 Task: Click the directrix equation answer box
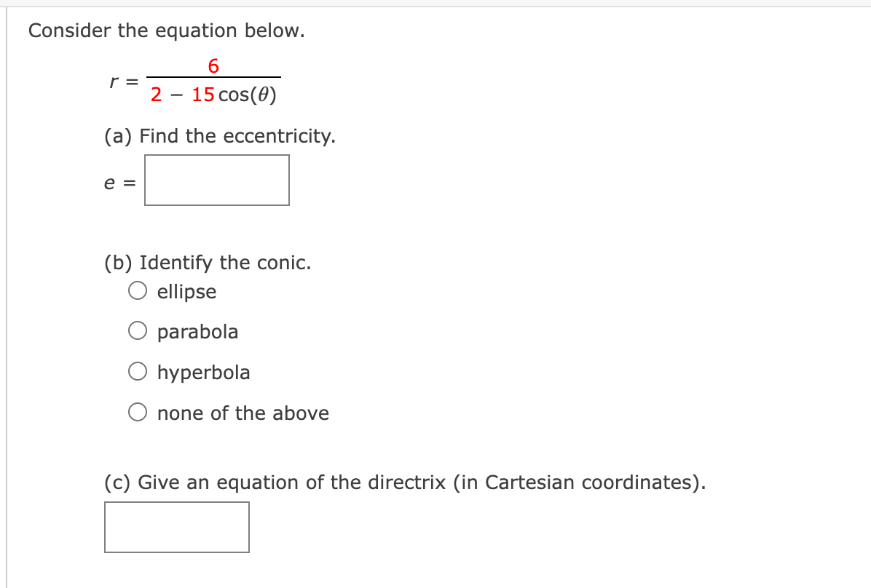click(176, 527)
